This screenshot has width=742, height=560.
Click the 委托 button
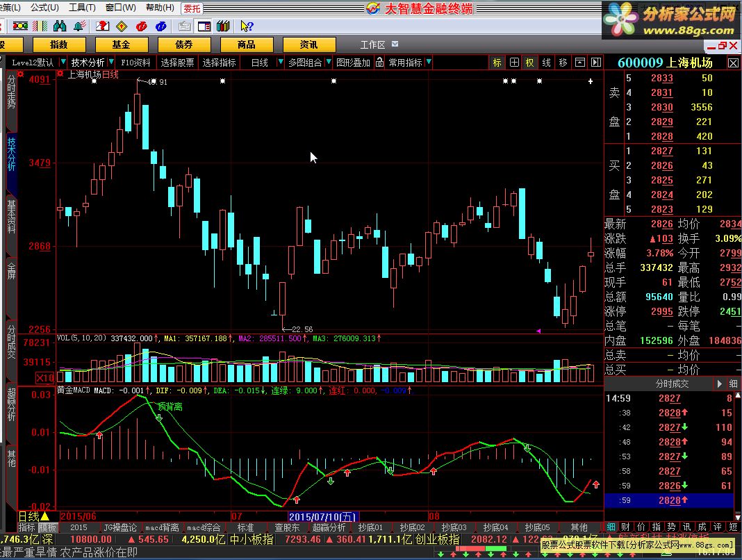pos(192,8)
